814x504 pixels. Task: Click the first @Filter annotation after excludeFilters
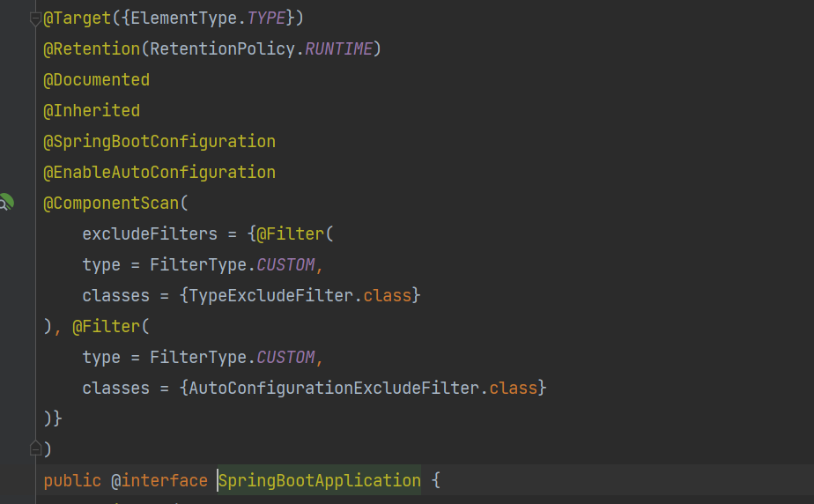coord(292,233)
